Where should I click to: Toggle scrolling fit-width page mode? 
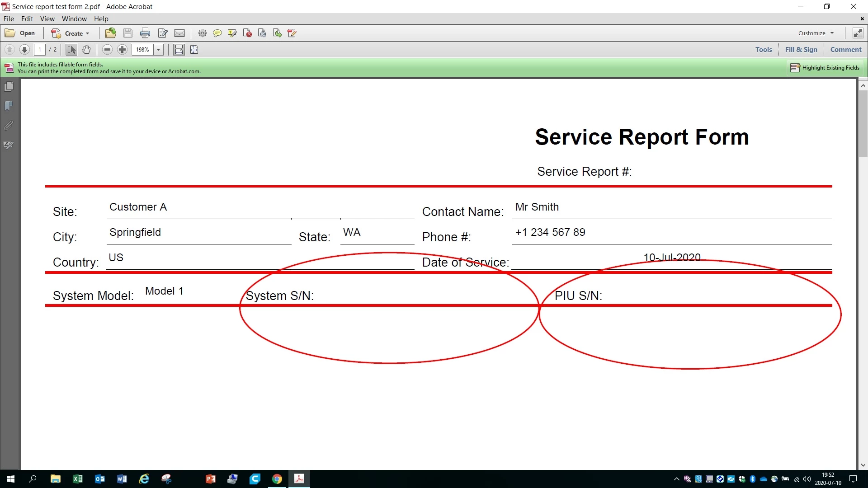tap(179, 50)
